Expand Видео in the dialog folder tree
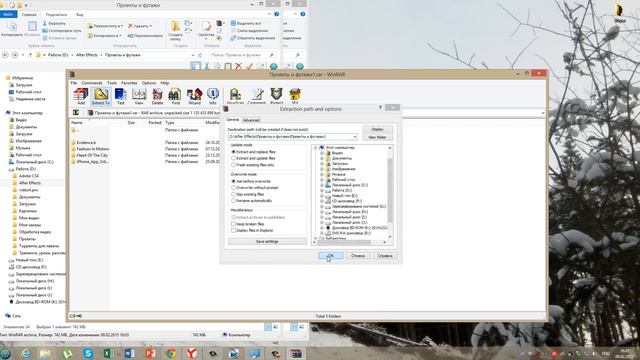This screenshot has width=640, height=360. click(x=322, y=153)
